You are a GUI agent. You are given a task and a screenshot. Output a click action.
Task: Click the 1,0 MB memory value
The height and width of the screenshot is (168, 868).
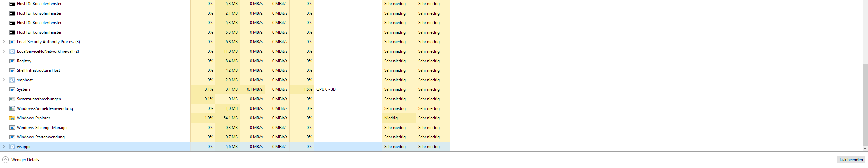pos(232,108)
